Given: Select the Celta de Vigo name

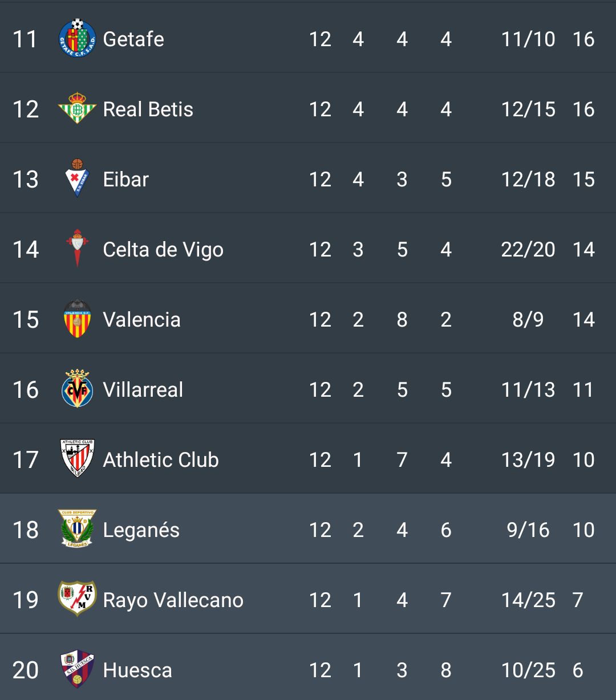Looking at the screenshot, I should coord(163,250).
